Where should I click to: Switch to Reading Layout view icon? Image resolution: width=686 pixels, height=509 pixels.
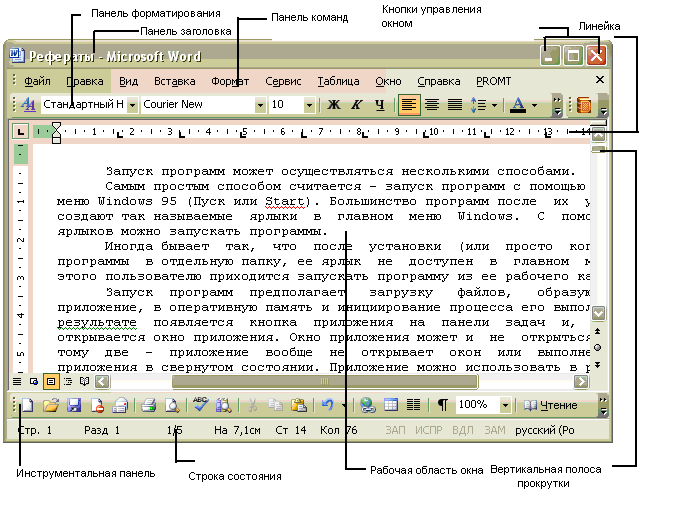pos(84,382)
